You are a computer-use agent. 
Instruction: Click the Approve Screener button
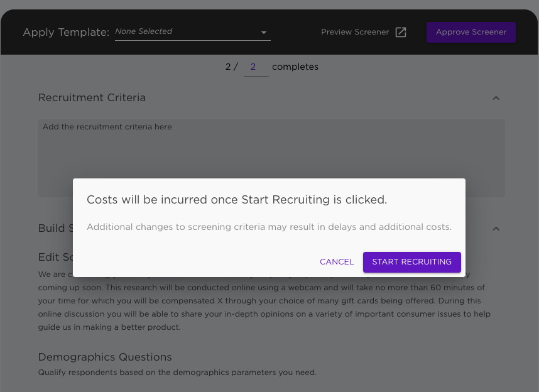pos(471,32)
